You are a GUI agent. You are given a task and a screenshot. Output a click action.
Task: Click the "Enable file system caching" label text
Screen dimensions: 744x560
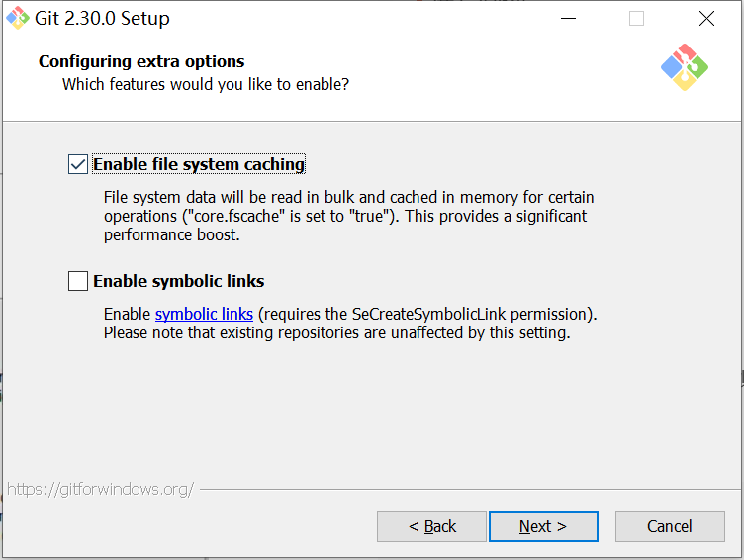tap(199, 164)
